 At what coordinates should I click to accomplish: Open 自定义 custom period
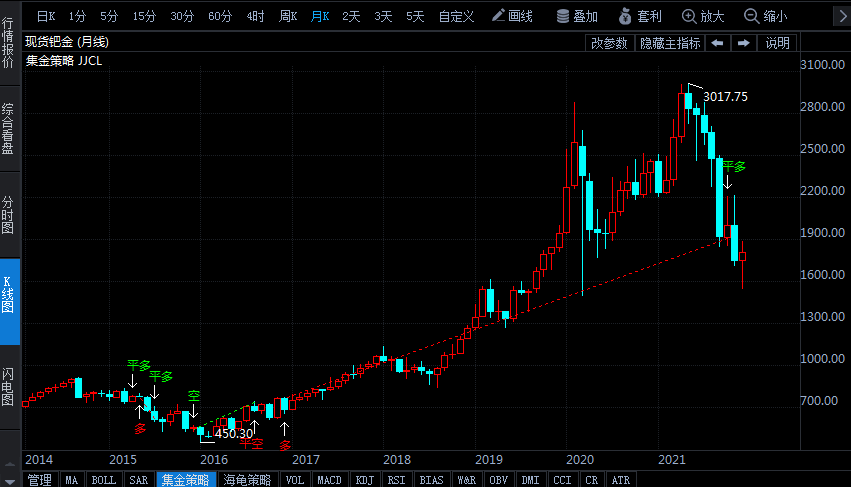click(456, 16)
